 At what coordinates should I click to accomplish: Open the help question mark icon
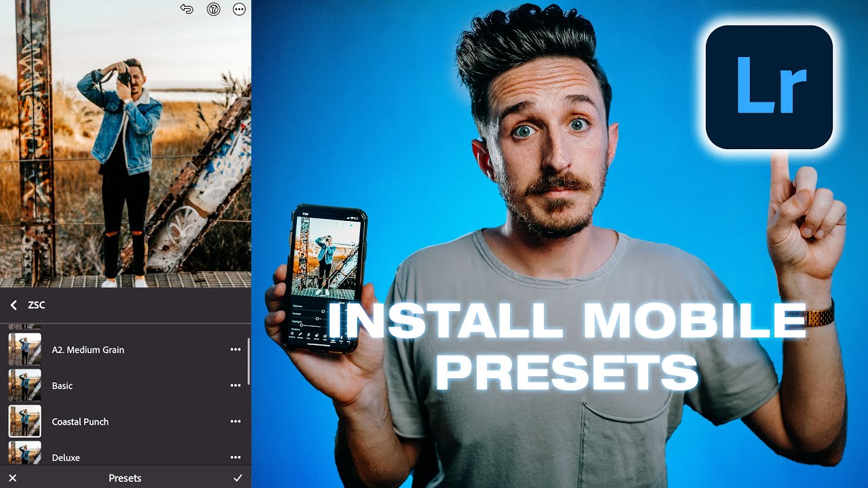pyautogui.click(x=214, y=9)
